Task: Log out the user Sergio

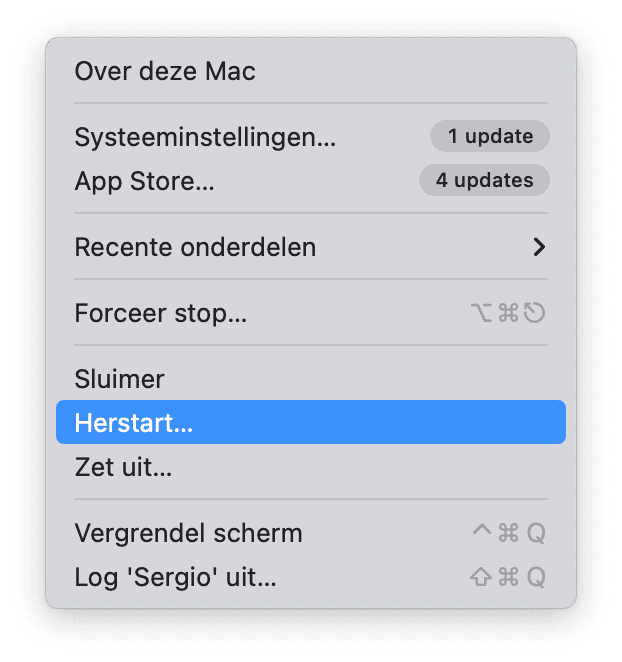Action: point(175,577)
